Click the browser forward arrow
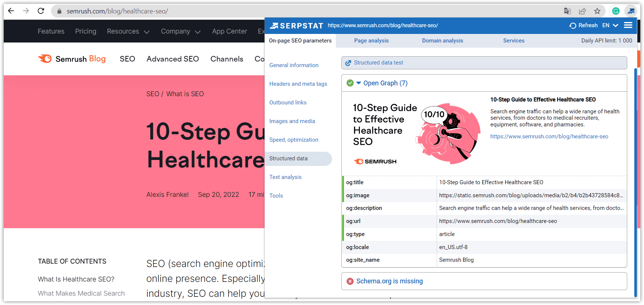Image resolution: width=644 pixels, height=305 pixels. [26, 11]
